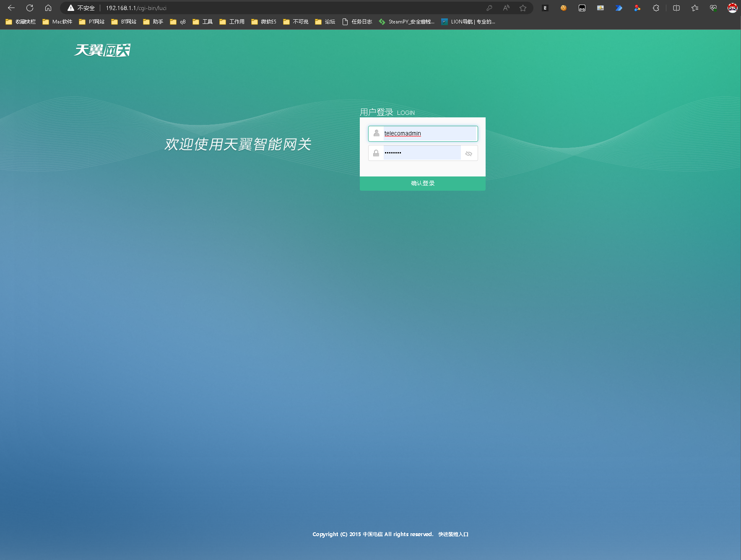Activate the Read Aloud icon

(506, 8)
